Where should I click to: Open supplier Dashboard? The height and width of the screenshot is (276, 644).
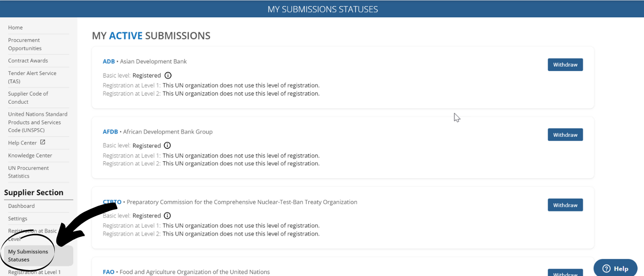point(21,206)
